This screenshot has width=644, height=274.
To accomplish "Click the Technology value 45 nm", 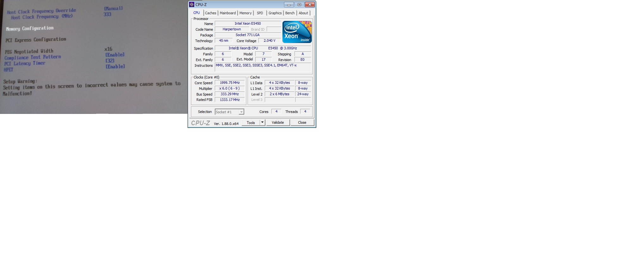I will click(x=224, y=40).
